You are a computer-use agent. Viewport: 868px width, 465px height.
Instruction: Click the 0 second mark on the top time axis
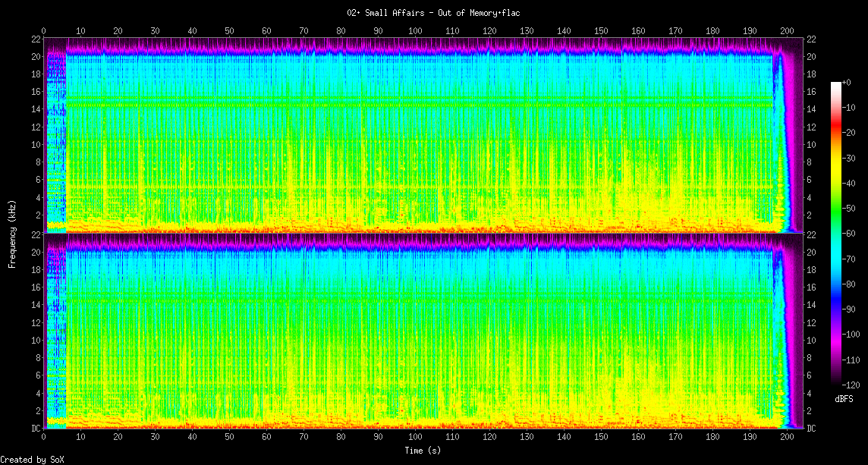tap(44, 30)
